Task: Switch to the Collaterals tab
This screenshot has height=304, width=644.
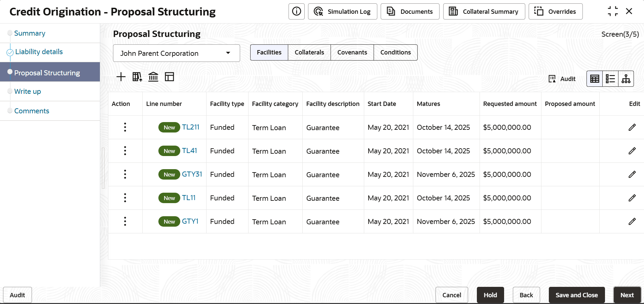Action: tap(309, 52)
